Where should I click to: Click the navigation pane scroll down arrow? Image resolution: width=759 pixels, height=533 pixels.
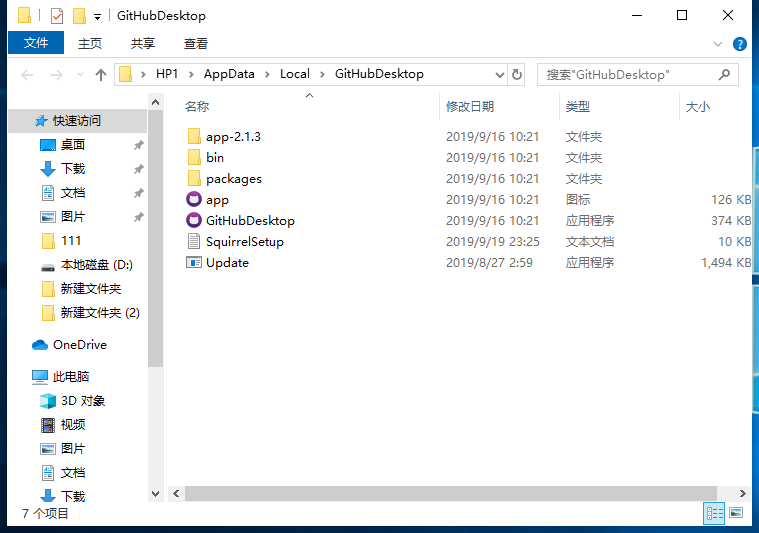click(155, 494)
